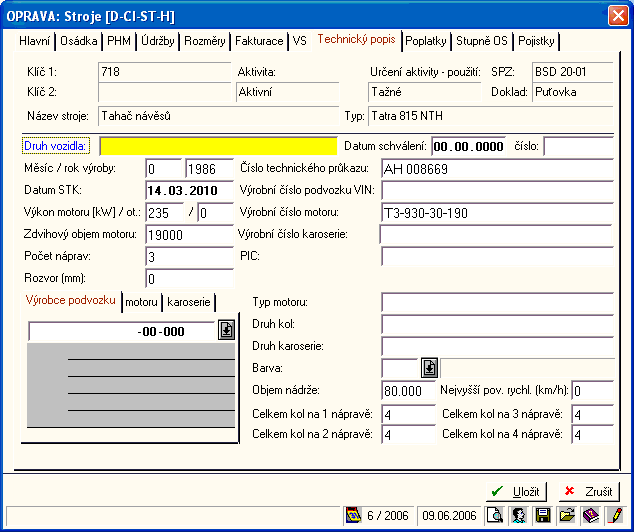Click the Výrobní číslo karoserie field
This screenshot has height=532, width=634.
497,234
